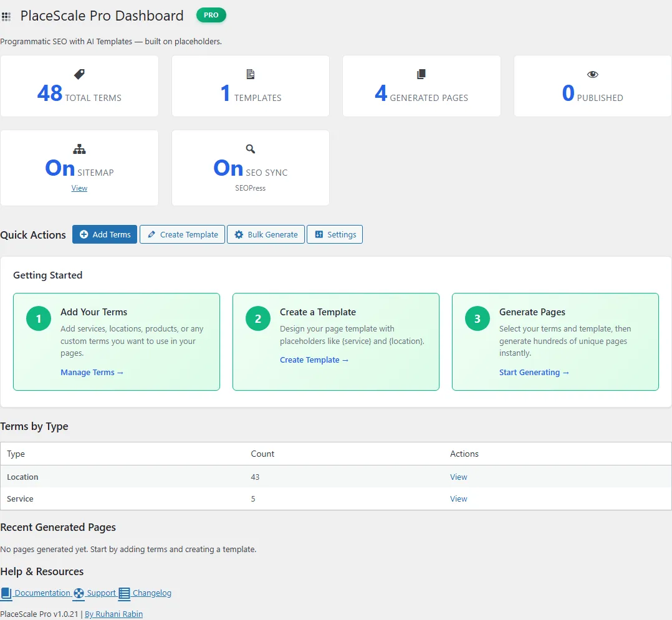Click View under the Sitemap card
The image size is (672, 620).
pyautogui.click(x=79, y=188)
